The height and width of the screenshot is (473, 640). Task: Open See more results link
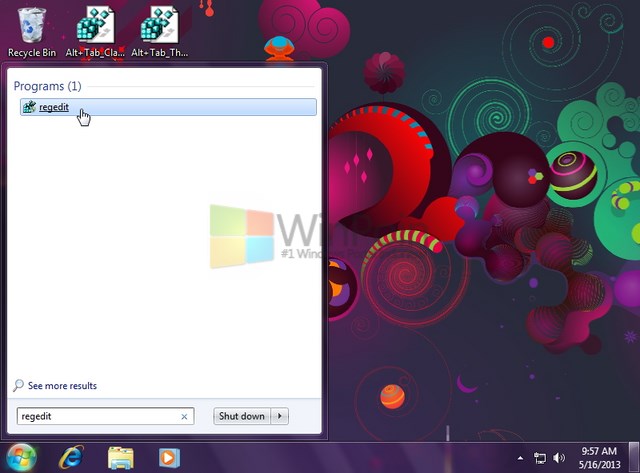(x=62, y=386)
